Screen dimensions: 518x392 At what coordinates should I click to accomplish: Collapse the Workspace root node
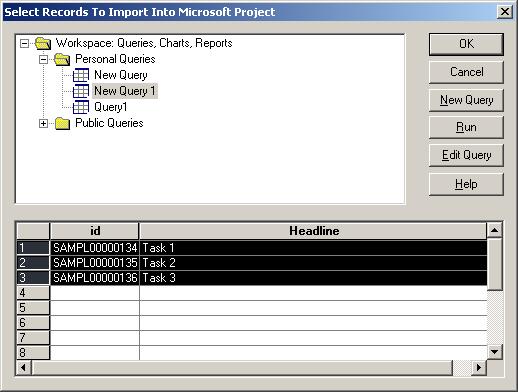click(24, 43)
